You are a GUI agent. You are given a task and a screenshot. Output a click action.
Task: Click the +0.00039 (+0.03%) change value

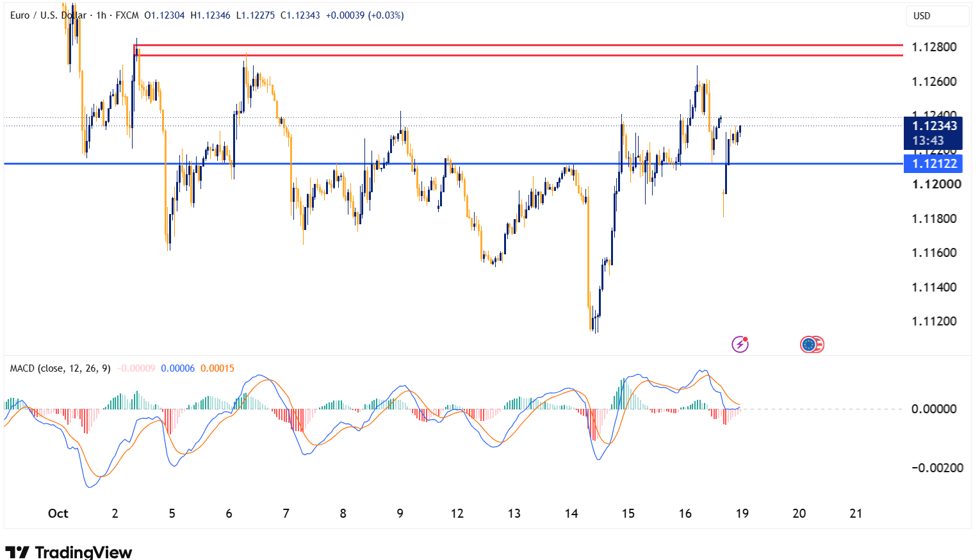(364, 15)
